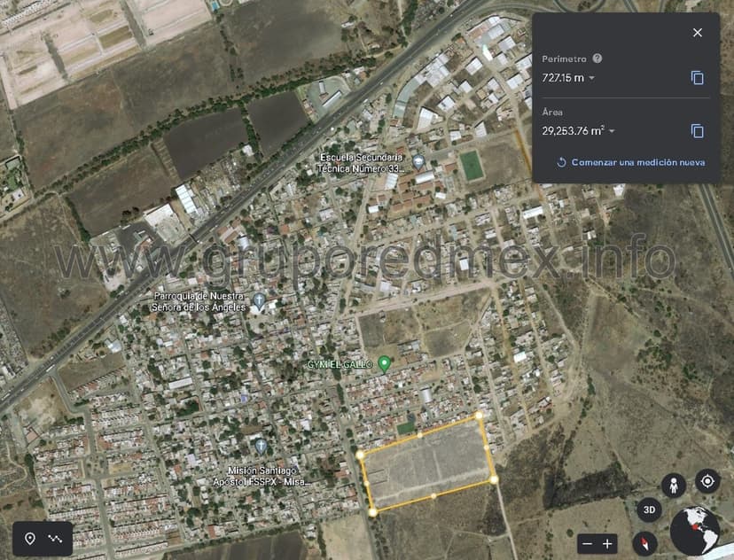Click the Escuela Secundaria Técnica map marker
The height and width of the screenshot is (560, 734).
click(x=418, y=162)
